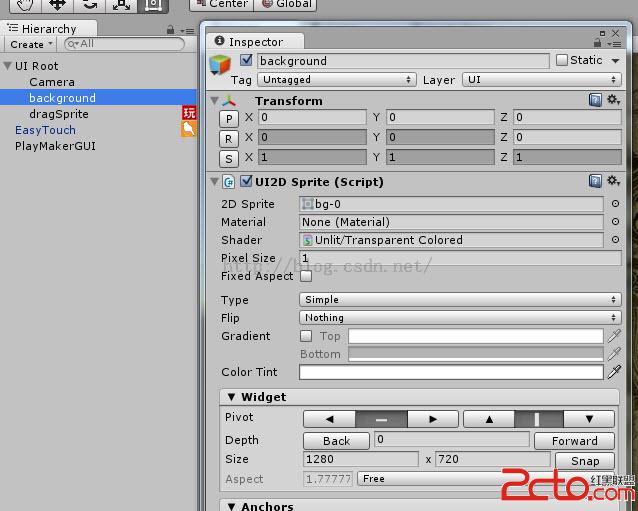The width and height of the screenshot is (638, 511).
Task: Open the Static options dropdown arrow
Action: pyautogui.click(x=615, y=61)
